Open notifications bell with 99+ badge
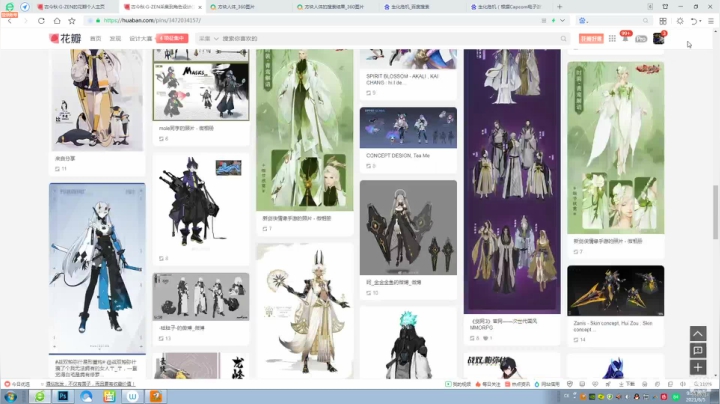The width and height of the screenshot is (720, 404). click(x=625, y=37)
